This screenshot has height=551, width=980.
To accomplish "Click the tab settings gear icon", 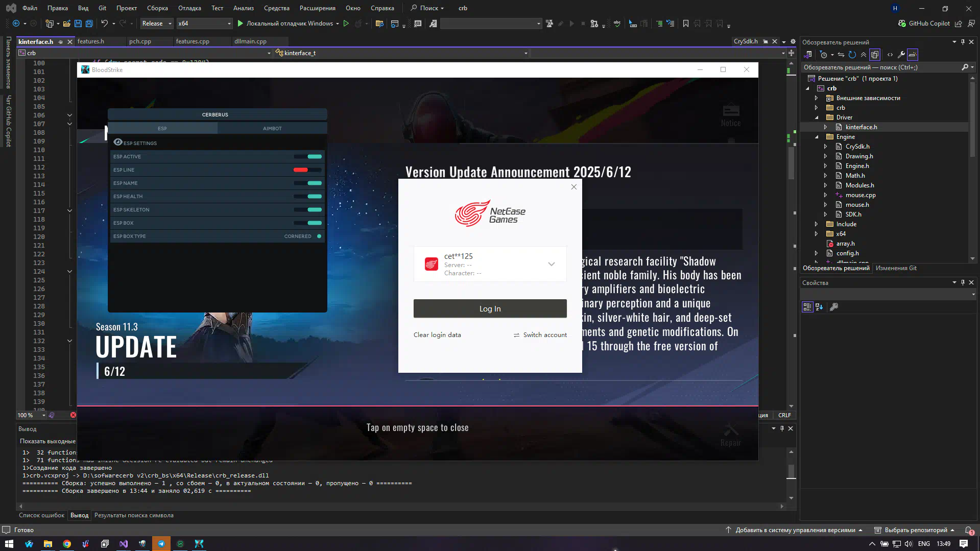I will (793, 42).
